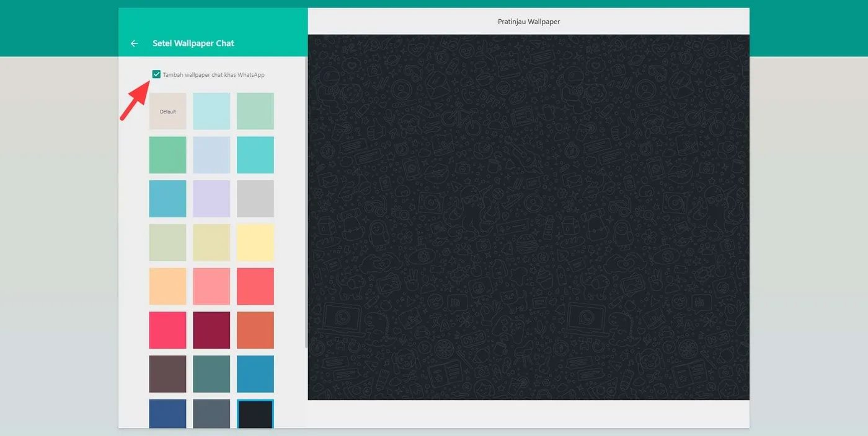
Task: Choose the dark maroon swatch
Action: (211, 330)
